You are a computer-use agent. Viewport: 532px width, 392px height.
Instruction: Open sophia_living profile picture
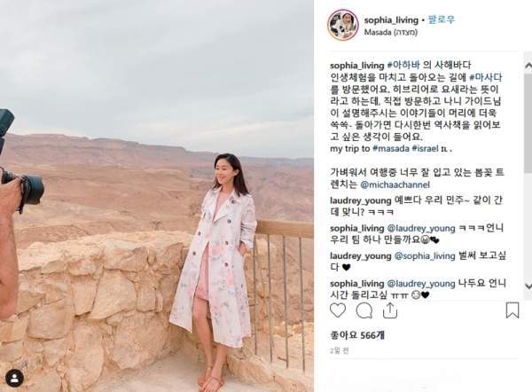[x=343, y=25]
